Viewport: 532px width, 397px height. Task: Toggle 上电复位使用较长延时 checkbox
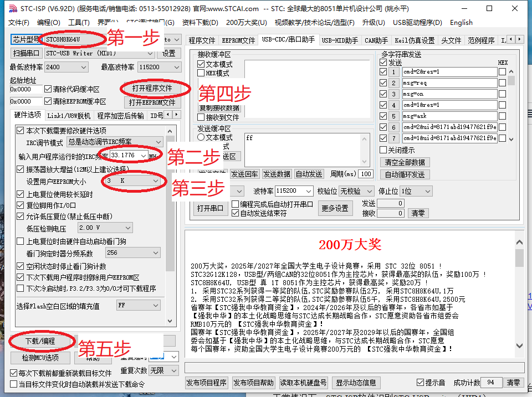[x=21, y=194]
